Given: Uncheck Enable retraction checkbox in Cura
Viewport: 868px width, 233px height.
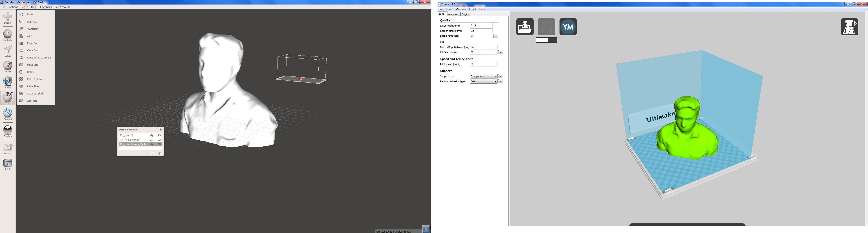Looking at the screenshot, I should pyautogui.click(x=471, y=36).
